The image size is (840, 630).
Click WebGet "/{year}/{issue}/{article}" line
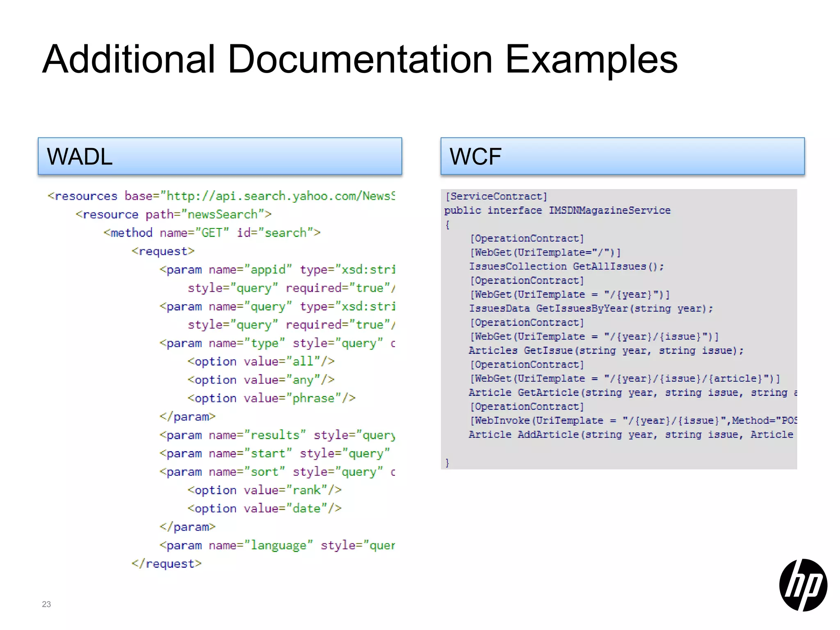point(625,379)
